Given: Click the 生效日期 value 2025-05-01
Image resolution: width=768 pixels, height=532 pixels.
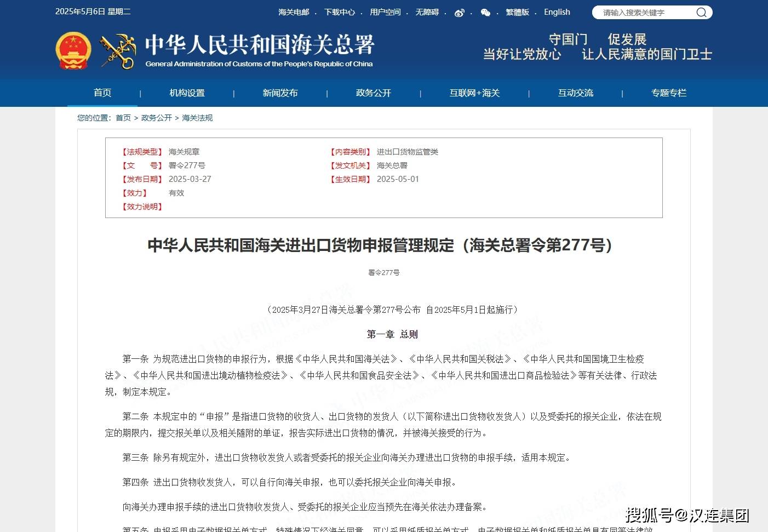Looking at the screenshot, I should point(398,179).
